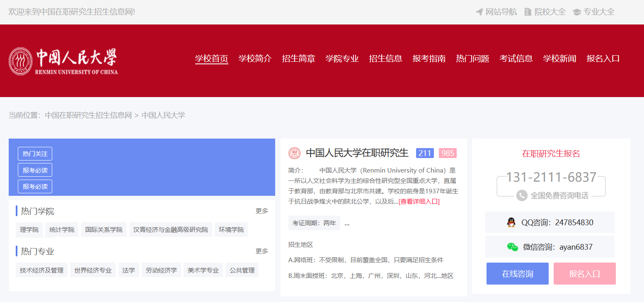The height and width of the screenshot is (302, 644).
Task: Click the first 报考必读 button
Action: coord(35,170)
